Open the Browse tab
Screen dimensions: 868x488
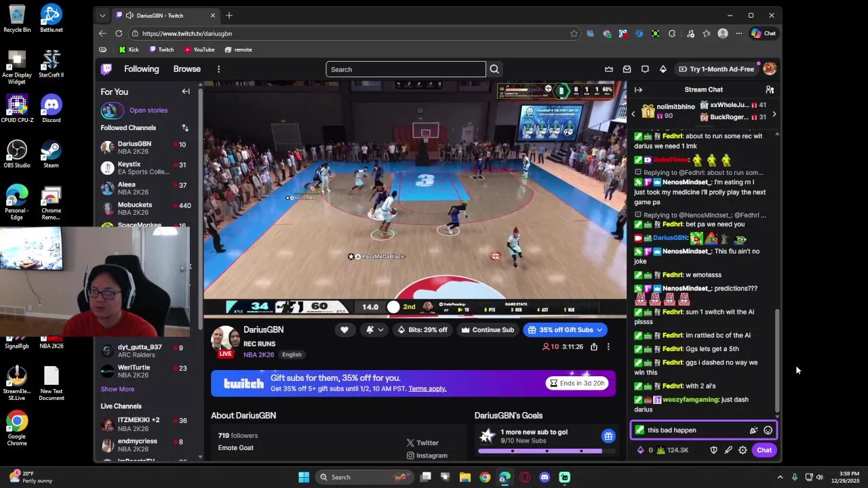point(186,69)
